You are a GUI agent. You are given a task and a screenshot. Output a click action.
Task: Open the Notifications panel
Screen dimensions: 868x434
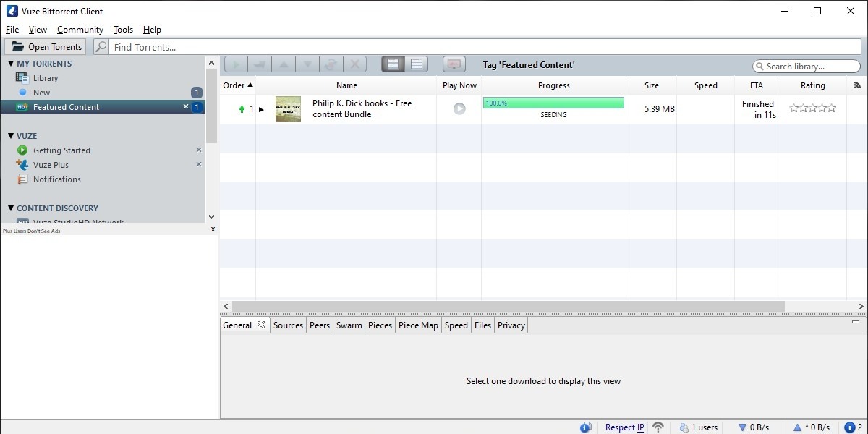[x=56, y=179]
